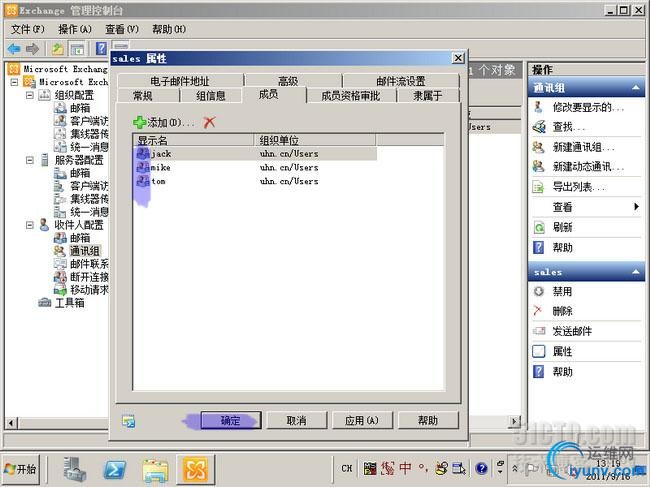Viewport: 650px width, 487px height.
Task: Collapse the 服务器配置 tree node
Action: (x=29, y=160)
